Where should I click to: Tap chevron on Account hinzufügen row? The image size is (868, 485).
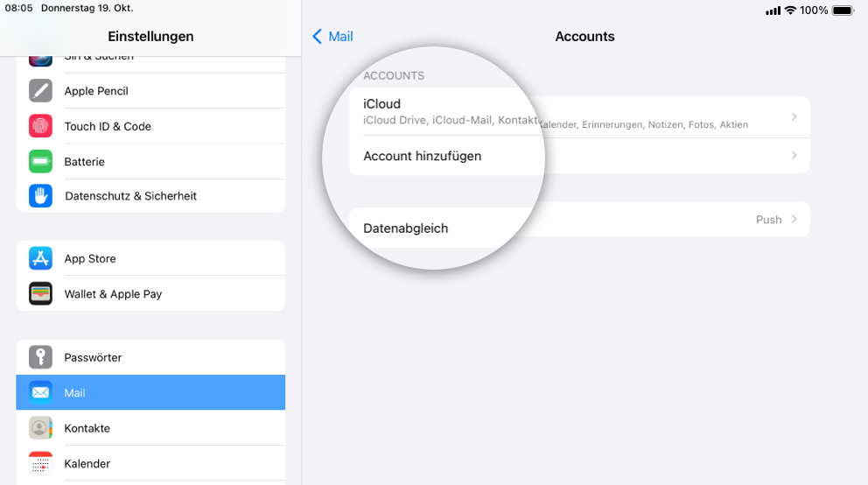794,156
